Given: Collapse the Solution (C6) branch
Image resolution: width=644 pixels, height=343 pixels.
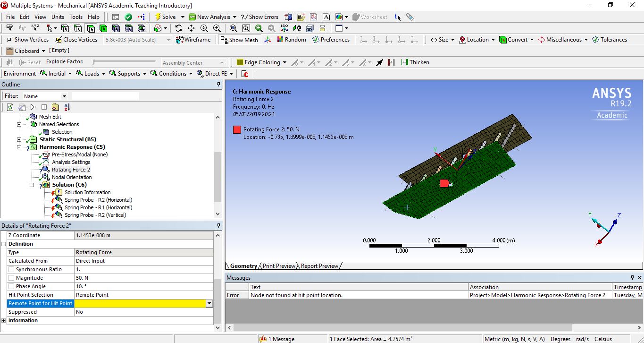Looking at the screenshot, I should click(32, 185).
